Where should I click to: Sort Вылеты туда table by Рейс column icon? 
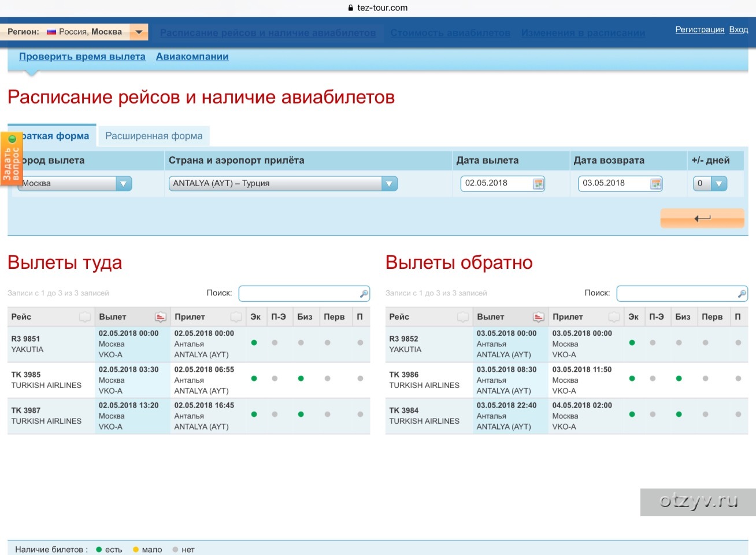pyautogui.click(x=85, y=317)
